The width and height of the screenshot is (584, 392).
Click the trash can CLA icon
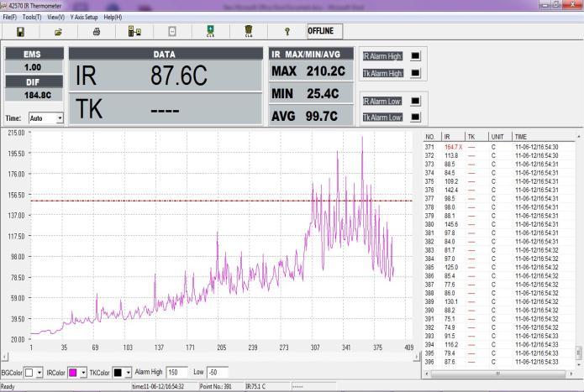click(x=249, y=31)
